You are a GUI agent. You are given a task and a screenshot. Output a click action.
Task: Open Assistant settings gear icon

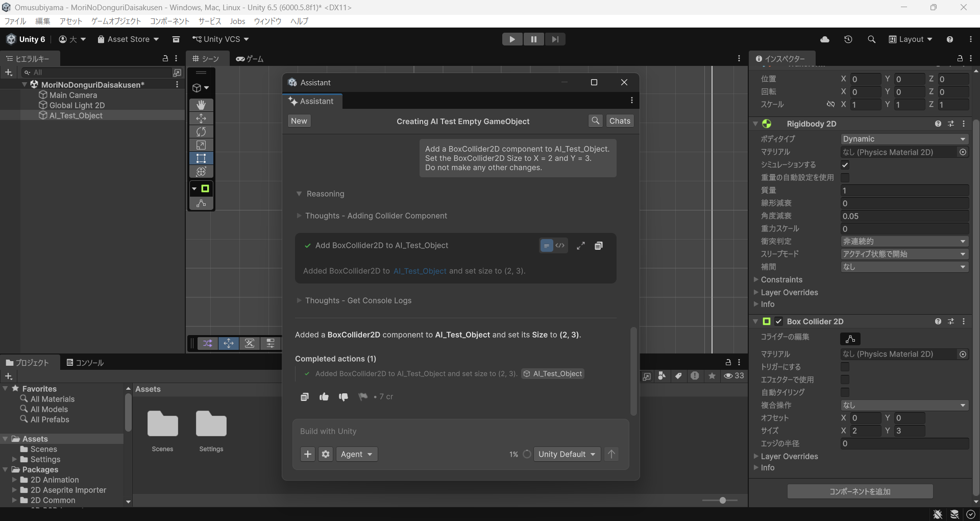(326, 454)
